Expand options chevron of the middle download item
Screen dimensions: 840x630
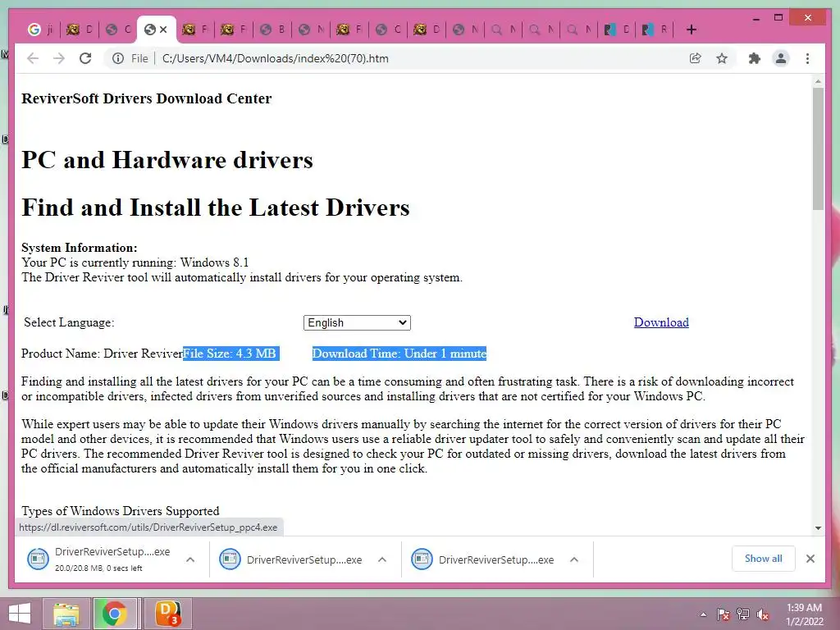click(382, 559)
